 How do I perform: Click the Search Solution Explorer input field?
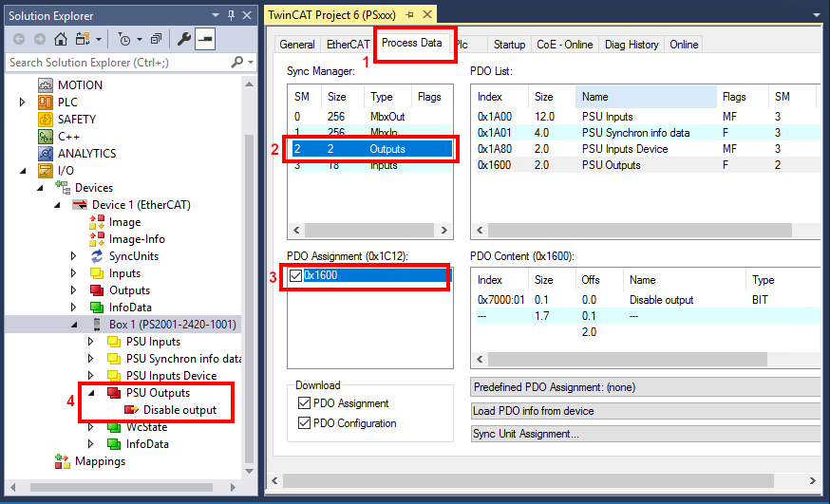tap(119, 63)
